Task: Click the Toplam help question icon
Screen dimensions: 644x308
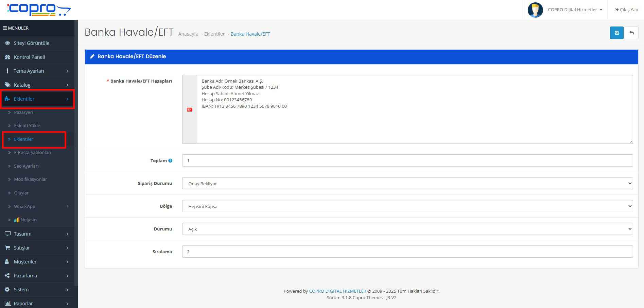Action: (170, 160)
